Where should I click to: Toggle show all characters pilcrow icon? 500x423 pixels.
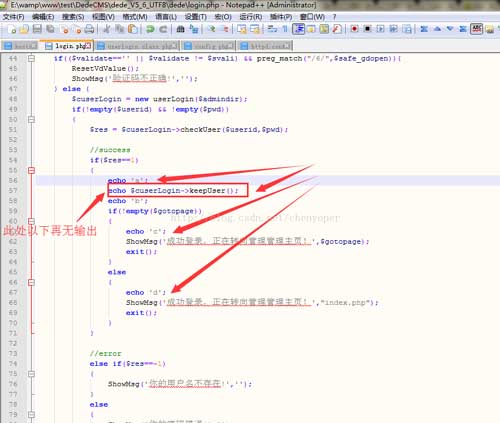(x=285, y=29)
